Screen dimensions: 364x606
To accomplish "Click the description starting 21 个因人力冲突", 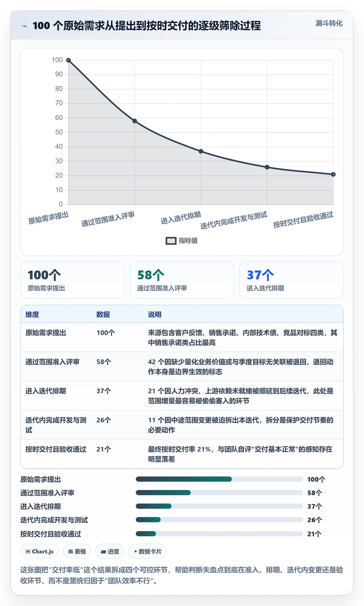I will [241, 396].
